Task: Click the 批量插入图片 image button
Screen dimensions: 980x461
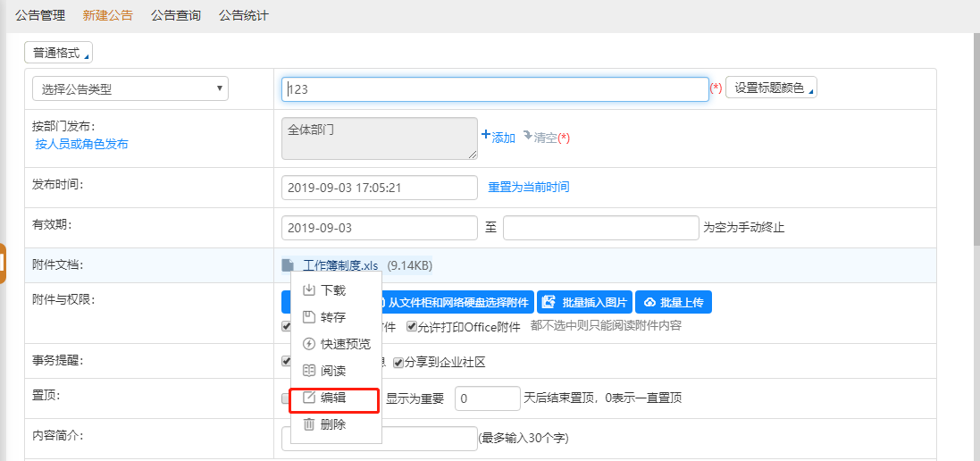Action: tap(585, 303)
